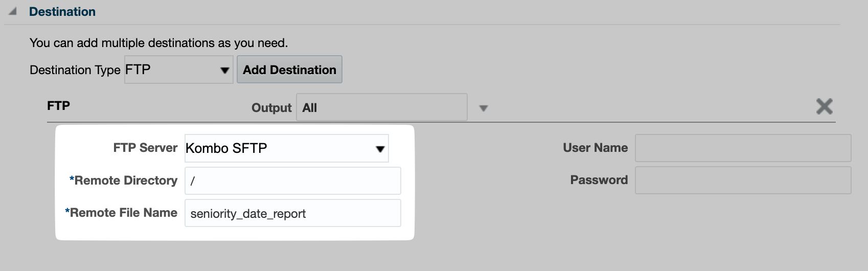Click the Remote File Name label

tap(121, 213)
